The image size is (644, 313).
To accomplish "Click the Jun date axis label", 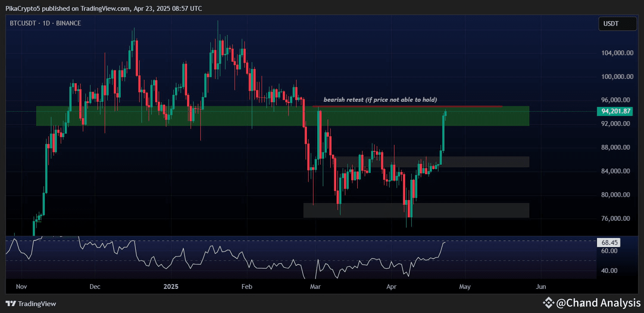I will point(541,287).
